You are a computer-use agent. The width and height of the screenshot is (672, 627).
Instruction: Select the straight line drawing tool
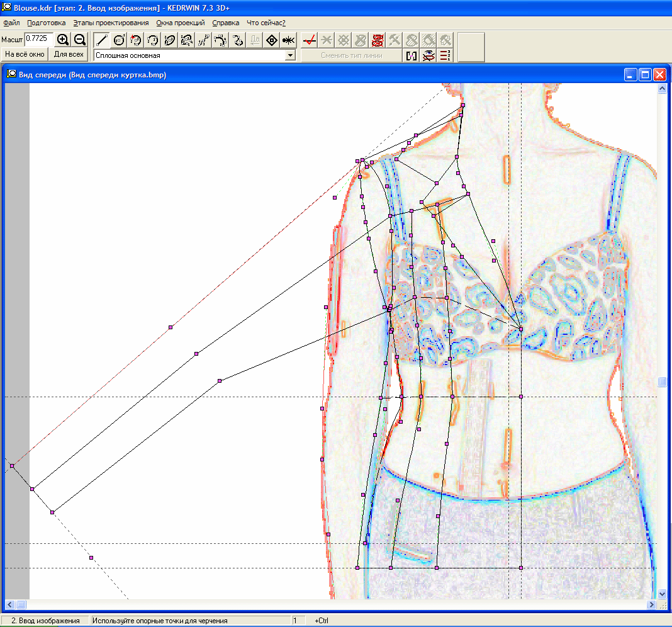[x=102, y=40]
